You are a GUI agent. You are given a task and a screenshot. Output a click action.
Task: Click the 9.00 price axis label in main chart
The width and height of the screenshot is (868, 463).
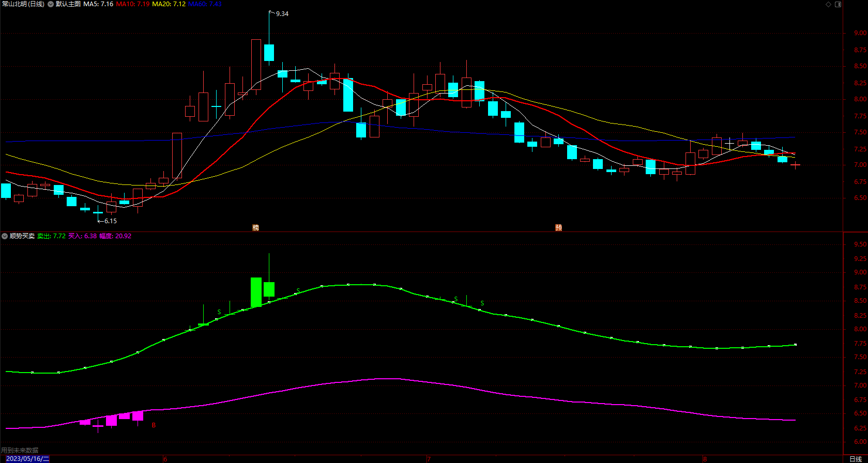coord(860,33)
